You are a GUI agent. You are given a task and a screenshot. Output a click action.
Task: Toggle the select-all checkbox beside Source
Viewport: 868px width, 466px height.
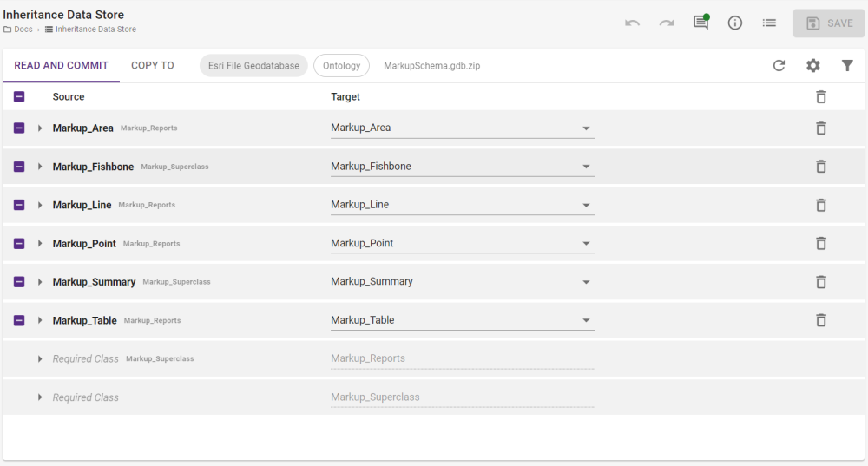click(x=19, y=97)
